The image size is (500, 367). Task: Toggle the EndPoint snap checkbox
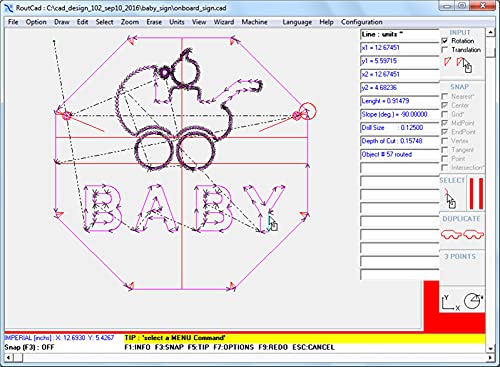point(445,132)
